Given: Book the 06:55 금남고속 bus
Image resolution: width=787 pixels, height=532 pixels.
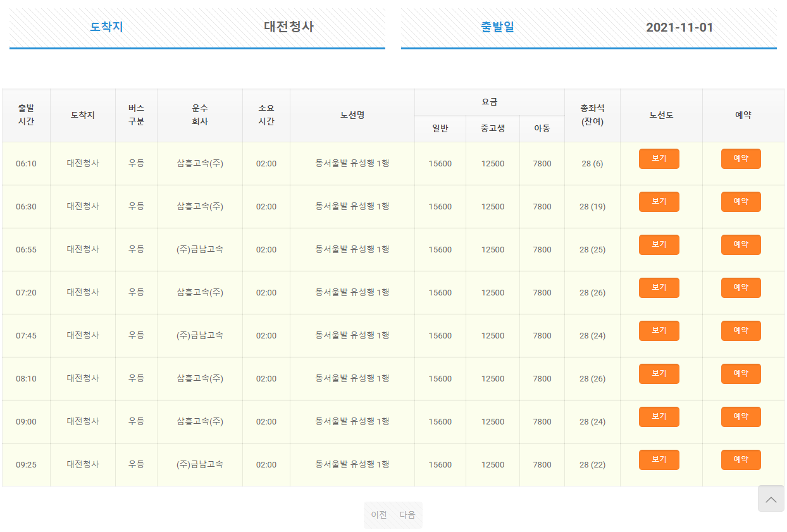Looking at the screenshot, I should coord(741,245).
